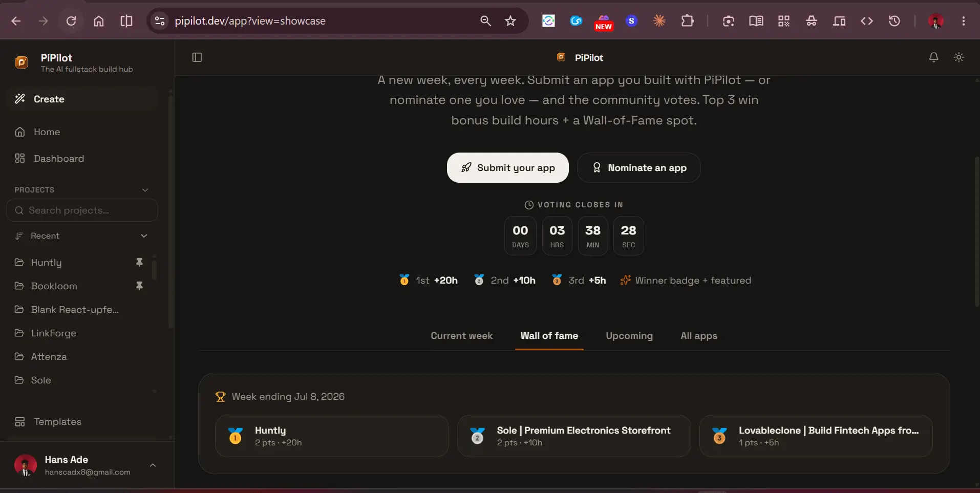Open the device toolbar icon
Image resolution: width=980 pixels, height=493 pixels.
839,21
